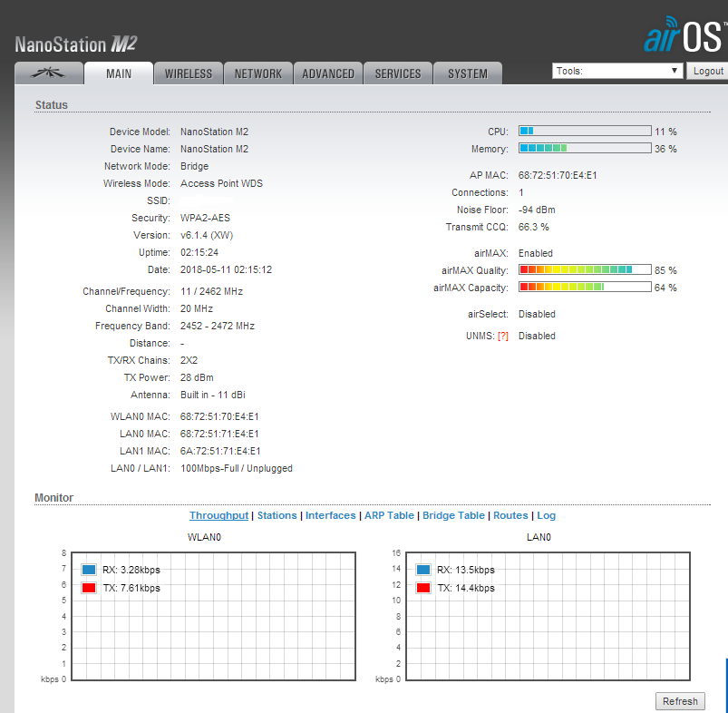Viewport: 728px width, 713px height.
Task: Click the Access Point WDS value
Action: point(221,183)
